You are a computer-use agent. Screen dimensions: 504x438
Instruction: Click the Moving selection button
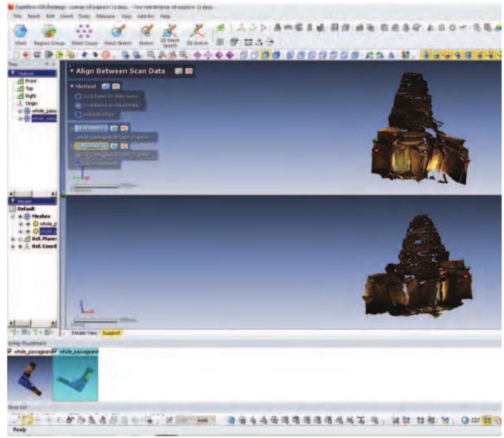pos(91,146)
